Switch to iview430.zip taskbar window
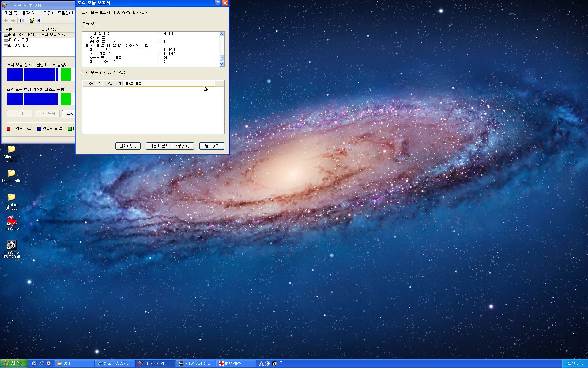 pos(196,363)
